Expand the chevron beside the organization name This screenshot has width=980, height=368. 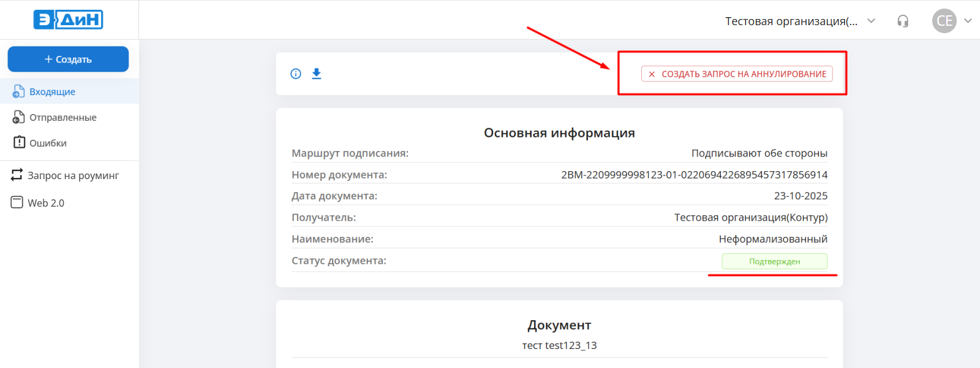(871, 21)
